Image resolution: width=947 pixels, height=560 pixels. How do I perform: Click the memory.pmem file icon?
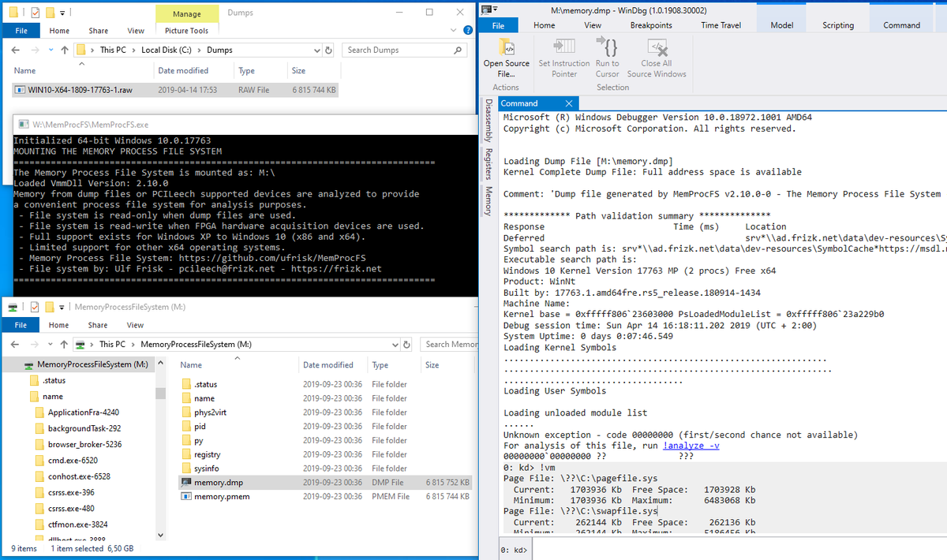click(187, 496)
